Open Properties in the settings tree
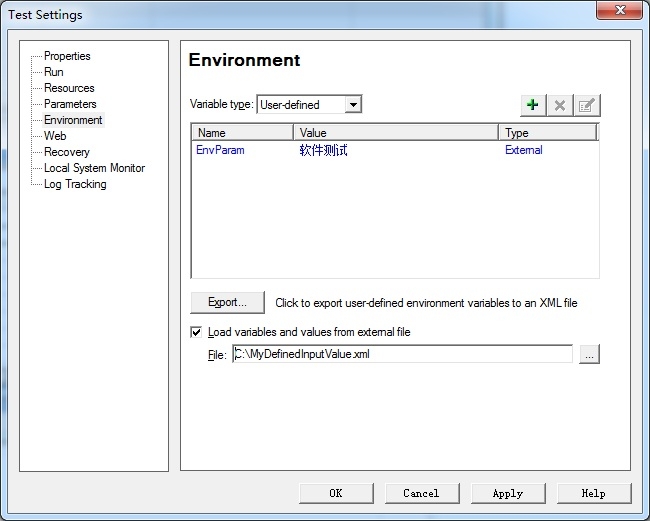The width and height of the screenshot is (650, 521). click(67, 56)
